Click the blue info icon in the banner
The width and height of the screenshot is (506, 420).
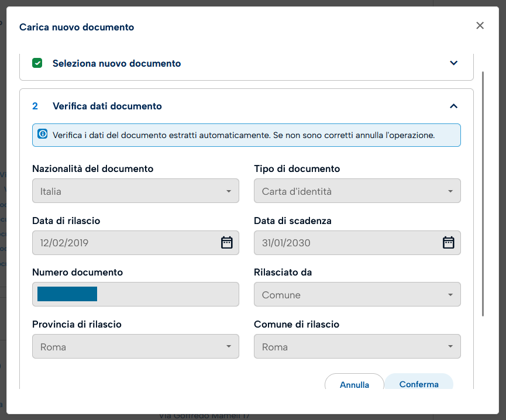(43, 135)
